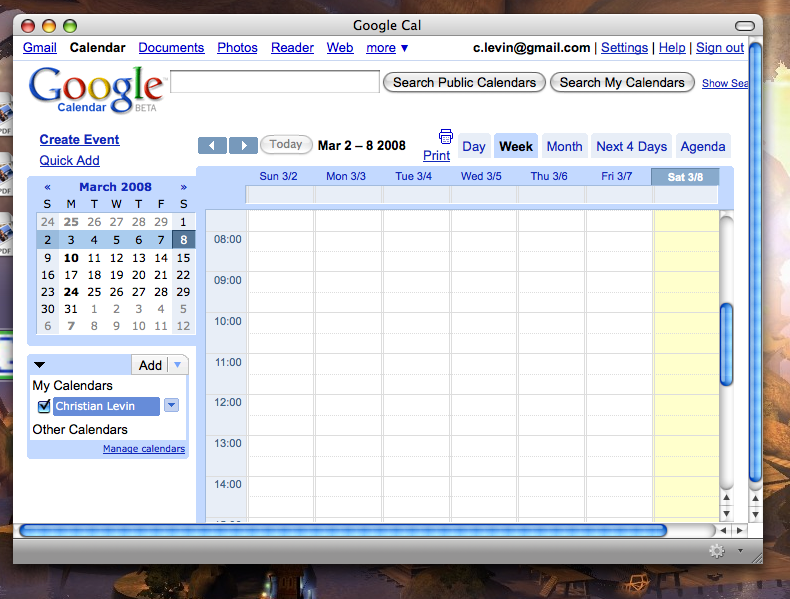Click the Sun 3/2 column header
Screen dimensions: 790x599
pos(278,176)
